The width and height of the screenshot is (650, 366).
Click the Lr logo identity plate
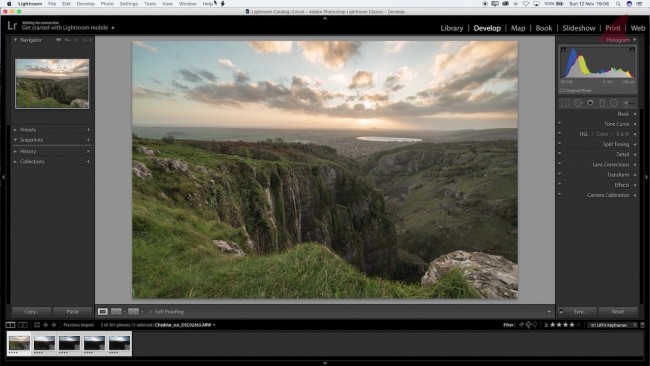(12, 26)
